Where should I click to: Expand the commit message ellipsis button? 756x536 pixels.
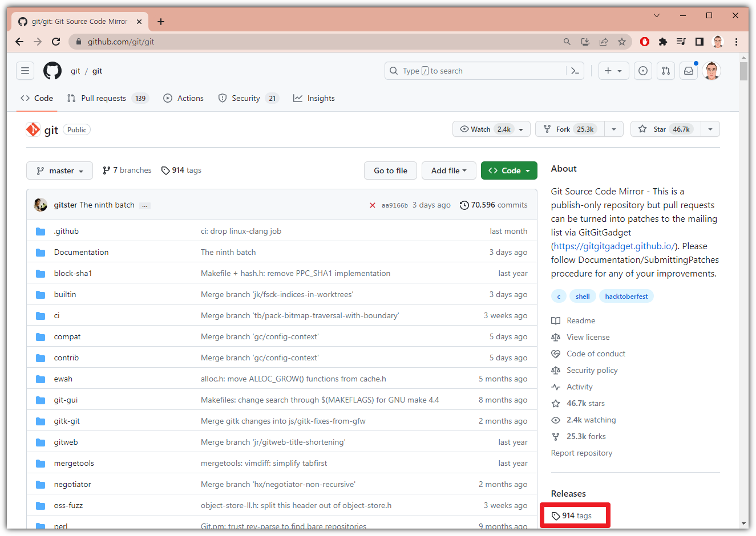tap(145, 205)
